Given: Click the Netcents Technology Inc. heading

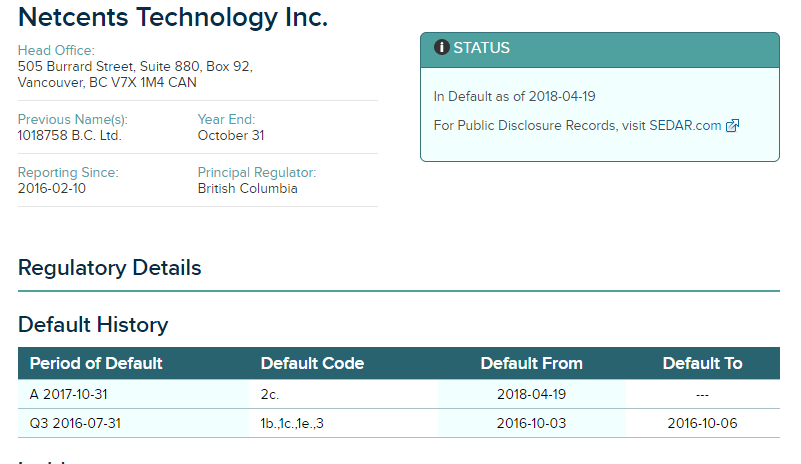Looking at the screenshot, I should [x=173, y=17].
